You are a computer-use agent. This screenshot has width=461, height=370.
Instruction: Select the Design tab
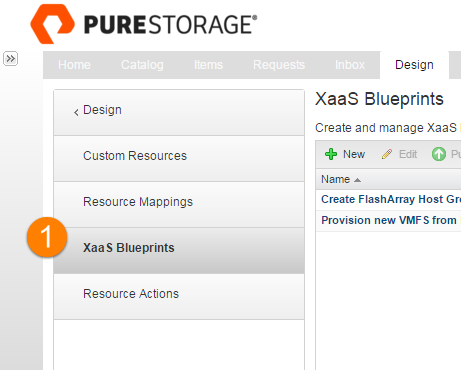click(414, 65)
